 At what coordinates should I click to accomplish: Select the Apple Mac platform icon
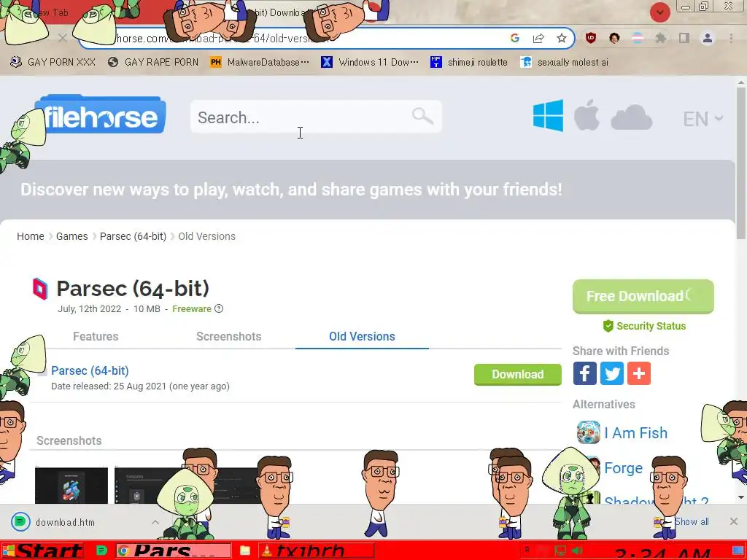click(587, 115)
